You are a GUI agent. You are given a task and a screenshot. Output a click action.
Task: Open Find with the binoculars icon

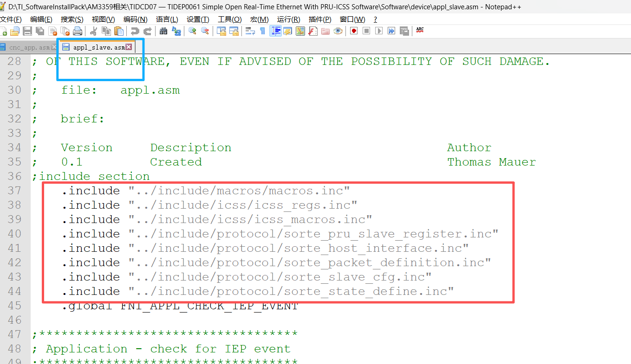(x=163, y=31)
